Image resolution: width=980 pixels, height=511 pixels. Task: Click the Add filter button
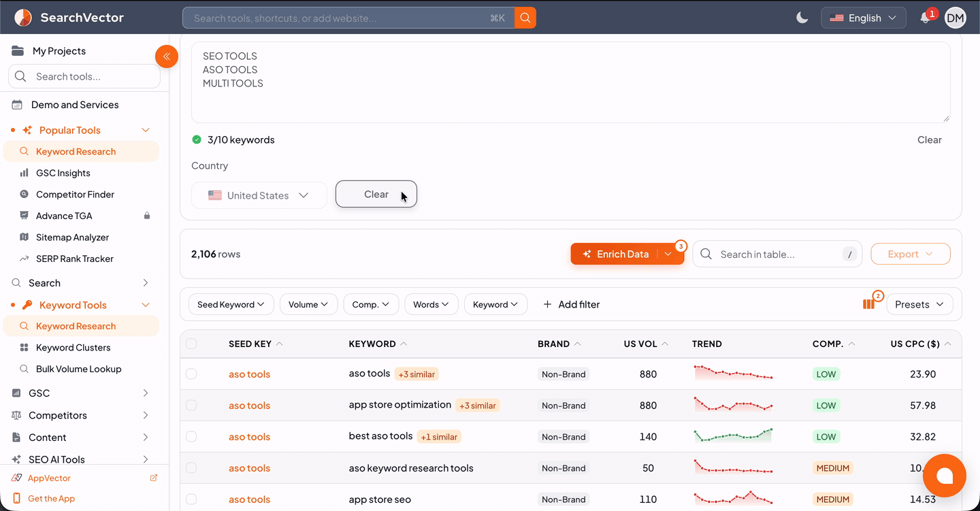click(572, 305)
